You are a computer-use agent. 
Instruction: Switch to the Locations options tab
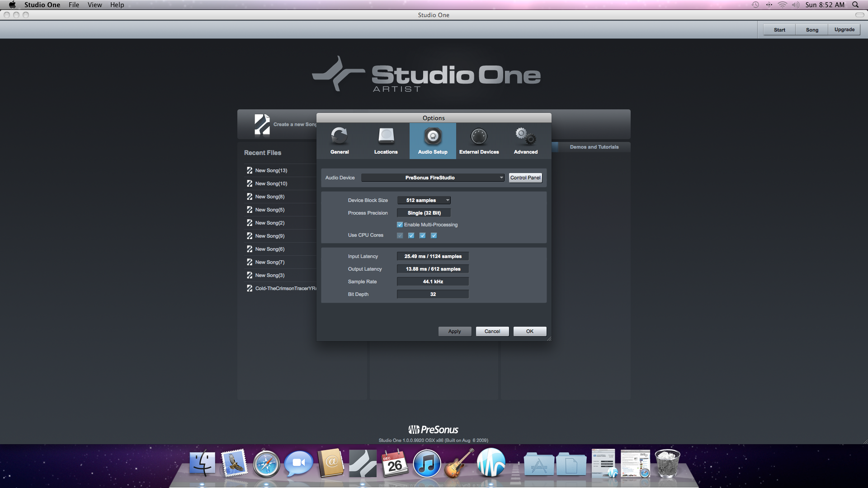(x=386, y=141)
